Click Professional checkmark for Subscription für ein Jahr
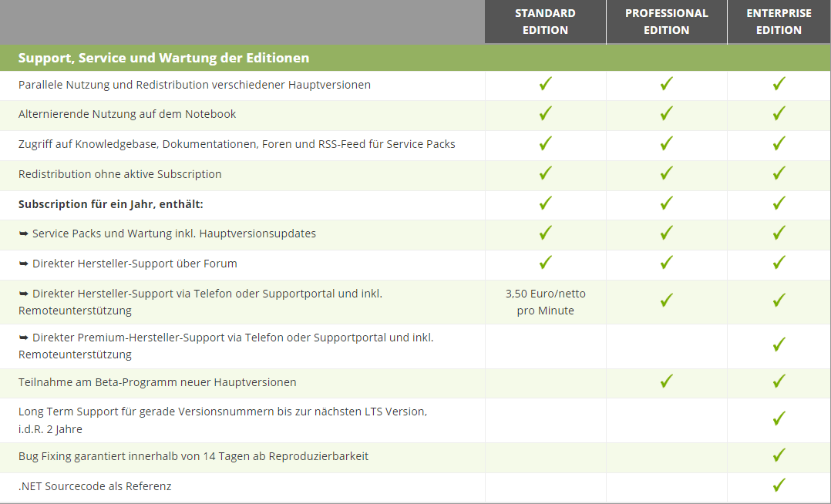Viewport: 831px width, 504px height. 667,203
